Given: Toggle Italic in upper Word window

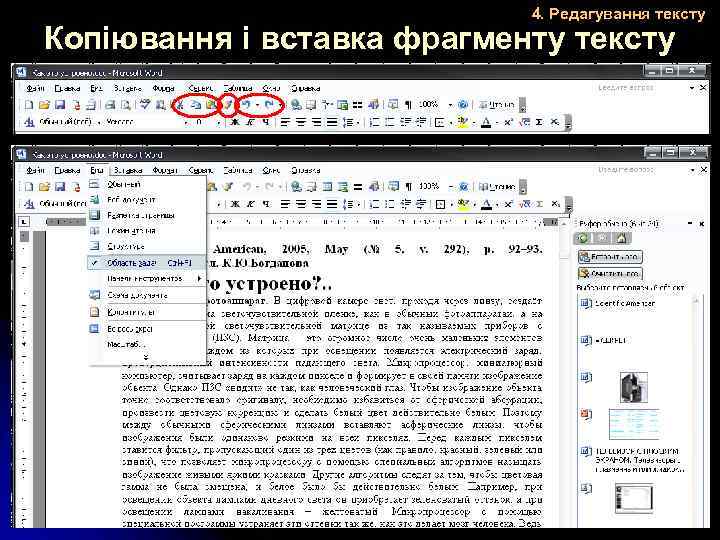Looking at the screenshot, I should tap(250, 122).
